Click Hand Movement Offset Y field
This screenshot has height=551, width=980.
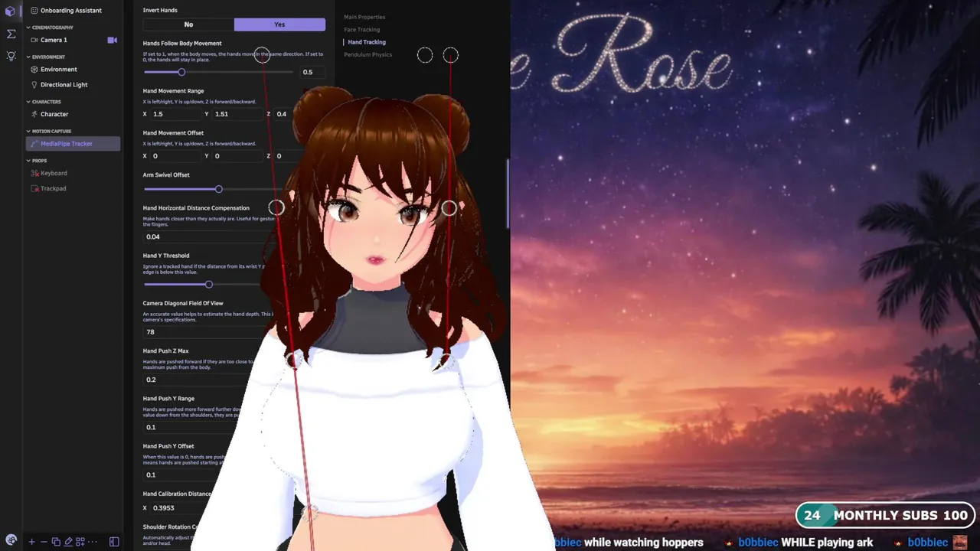coord(237,156)
